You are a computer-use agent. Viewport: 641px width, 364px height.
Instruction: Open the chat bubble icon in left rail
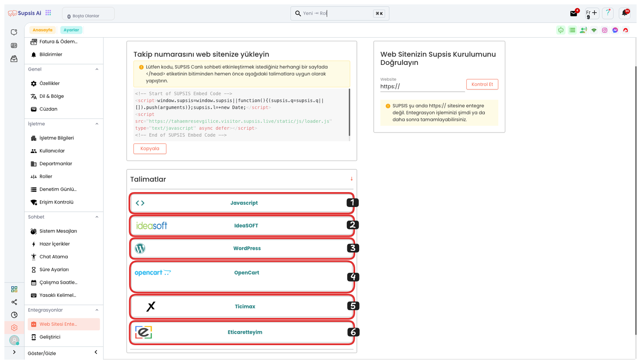tap(14, 32)
